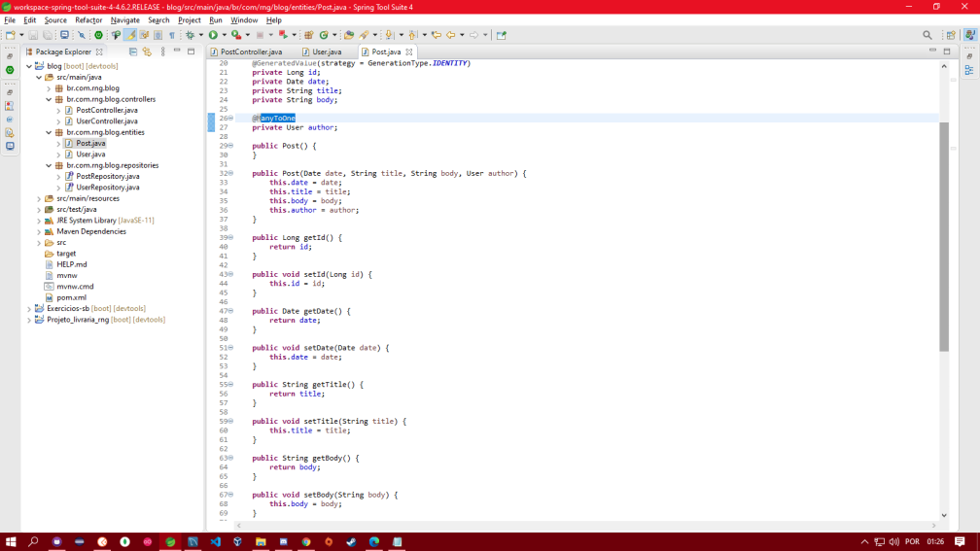Collapse the br.com.rng.blog.controllers package
980x551 pixels.
(49, 99)
